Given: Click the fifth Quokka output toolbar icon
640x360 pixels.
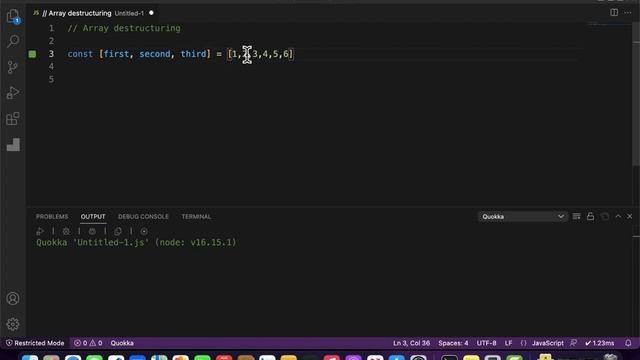Looking at the screenshot, I should click(144, 231).
